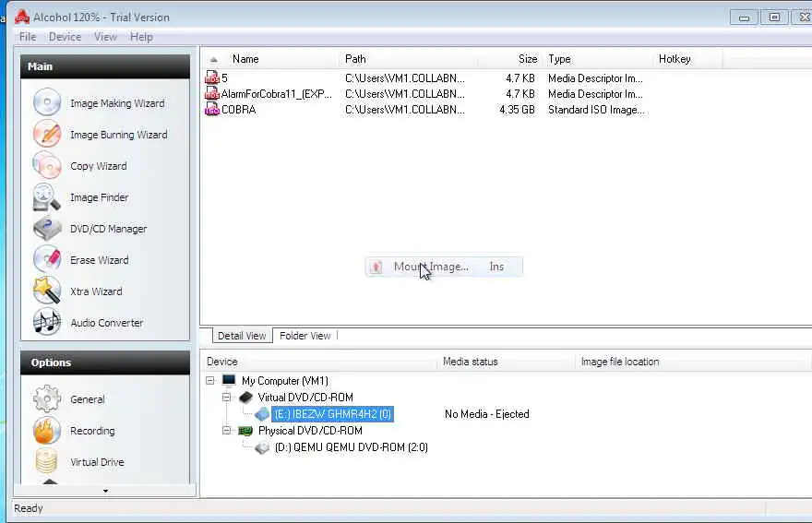Screen dimensions: 812x523
Task: Collapse the Options panel header
Action: coord(105,363)
